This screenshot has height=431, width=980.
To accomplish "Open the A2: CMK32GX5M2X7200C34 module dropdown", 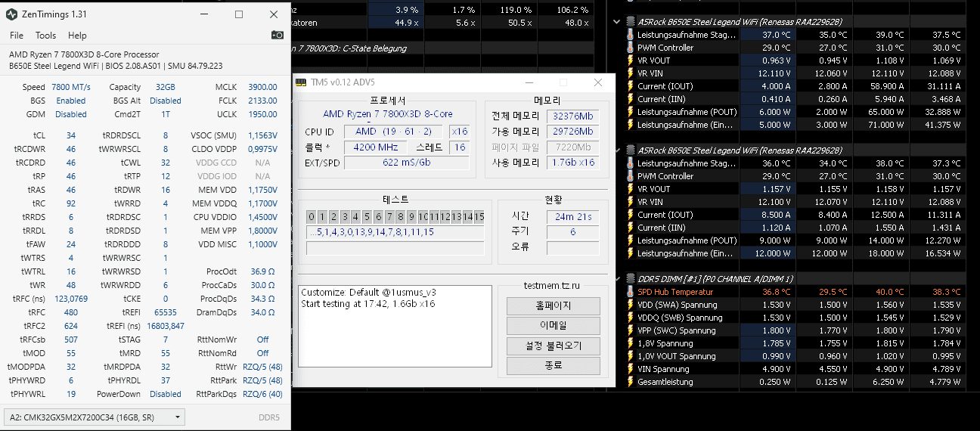I will pos(95,417).
